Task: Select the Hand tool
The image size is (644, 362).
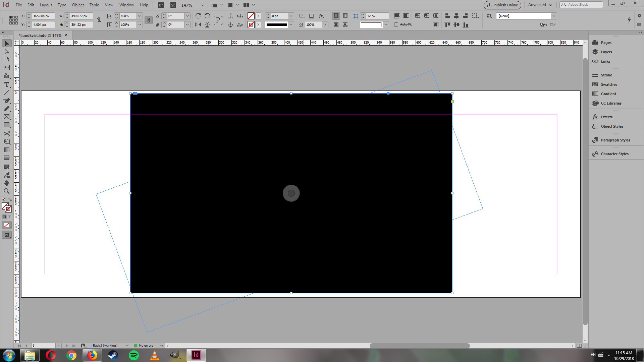Action: click(7, 183)
